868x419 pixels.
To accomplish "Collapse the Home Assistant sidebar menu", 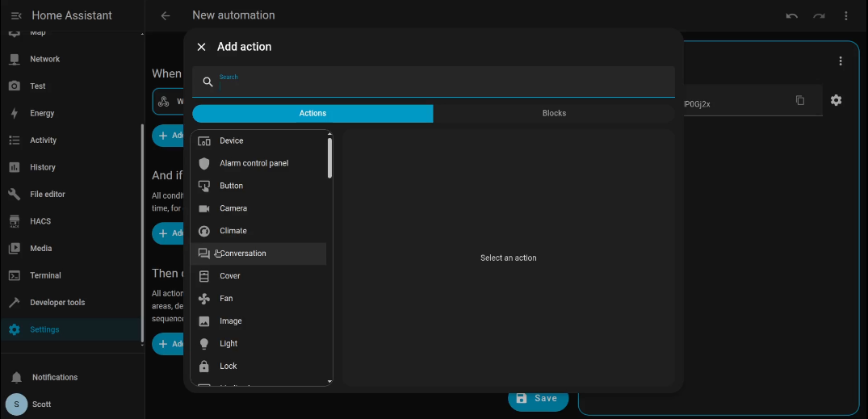I will point(15,15).
